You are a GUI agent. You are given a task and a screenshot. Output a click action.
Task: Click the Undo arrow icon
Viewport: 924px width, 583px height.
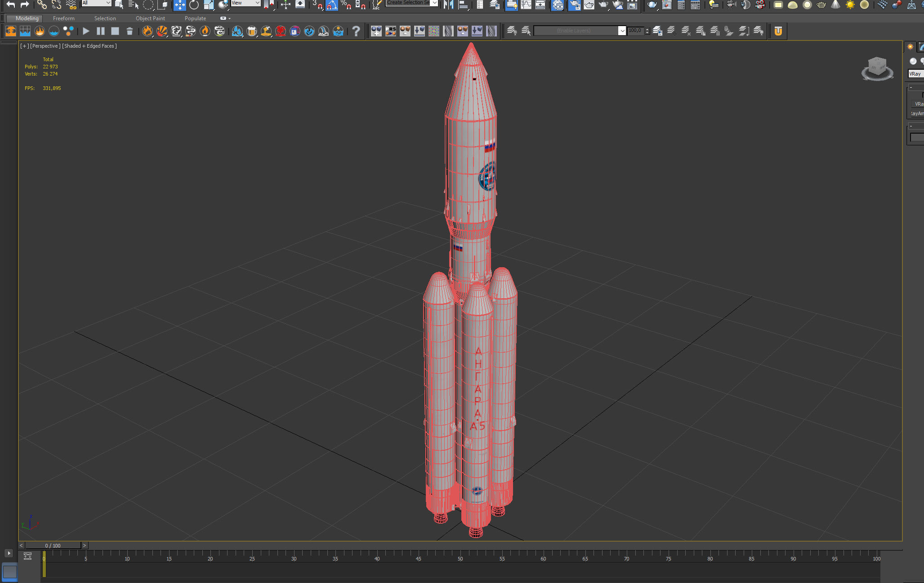click(10, 4)
